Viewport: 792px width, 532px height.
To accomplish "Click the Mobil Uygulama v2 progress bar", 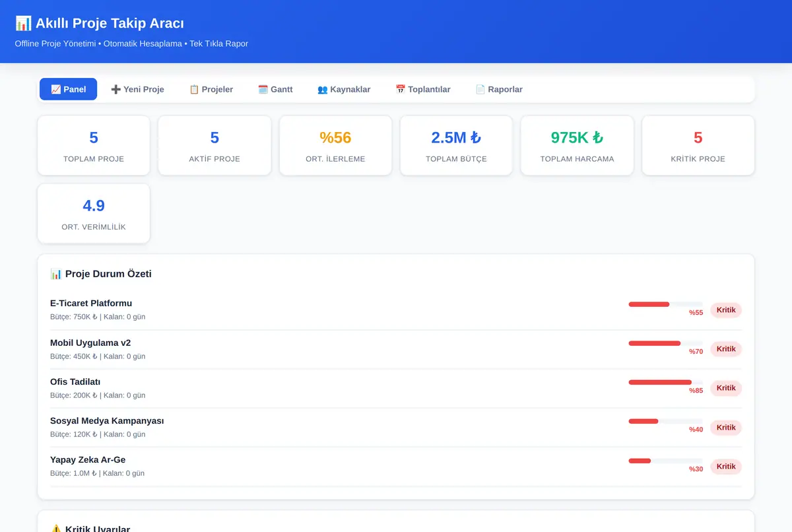I will (665, 343).
